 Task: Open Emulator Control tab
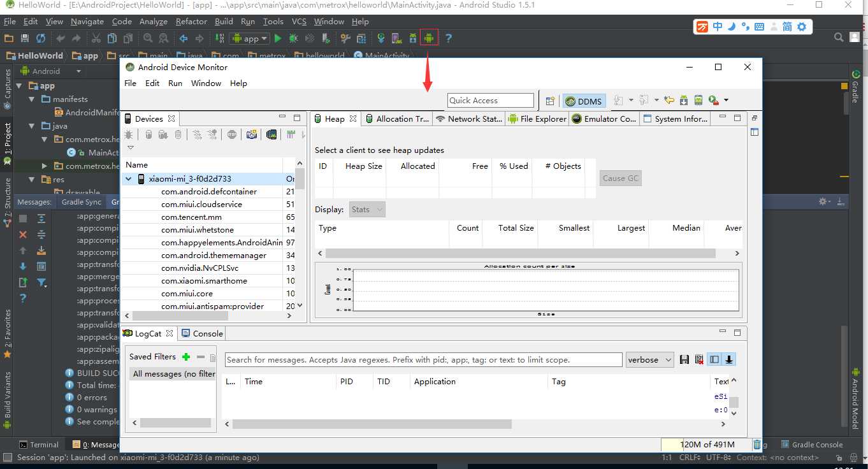click(x=604, y=119)
